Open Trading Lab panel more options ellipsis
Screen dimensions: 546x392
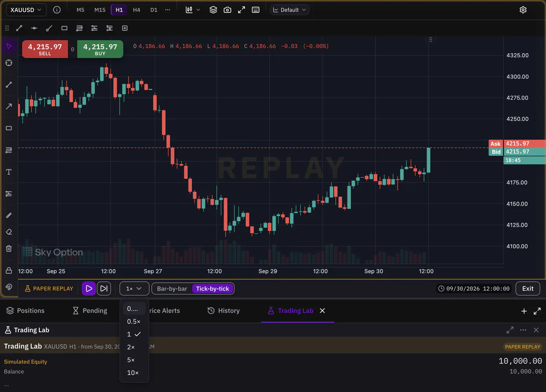coord(523,330)
